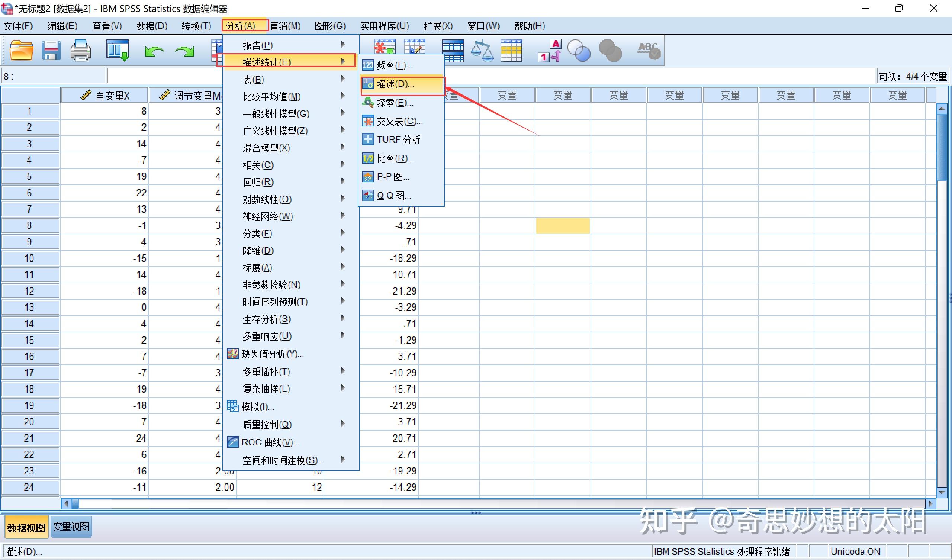The image size is (952, 560).
Task: Expand the 非参数检验(N) submenu
Action: coord(291,284)
